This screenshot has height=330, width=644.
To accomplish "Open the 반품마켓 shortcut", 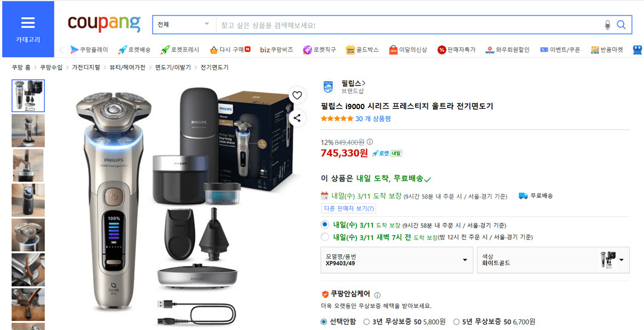I will coord(606,50).
